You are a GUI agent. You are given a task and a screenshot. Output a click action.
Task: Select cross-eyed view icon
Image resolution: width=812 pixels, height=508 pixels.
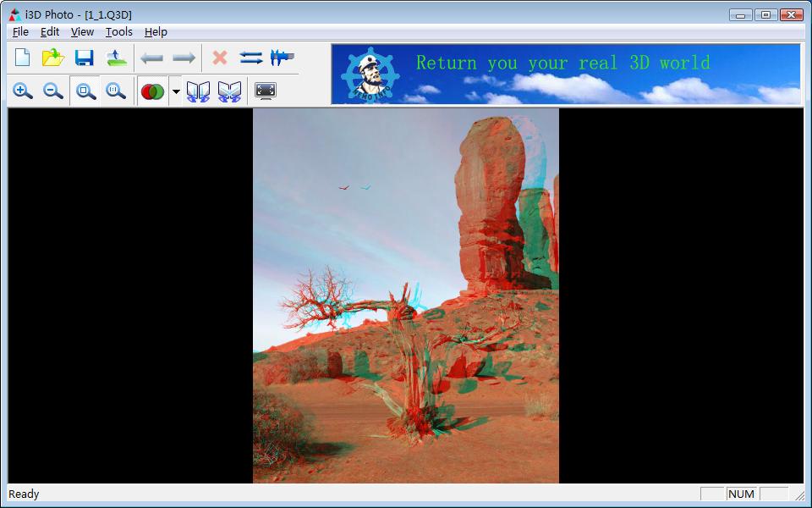(229, 91)
